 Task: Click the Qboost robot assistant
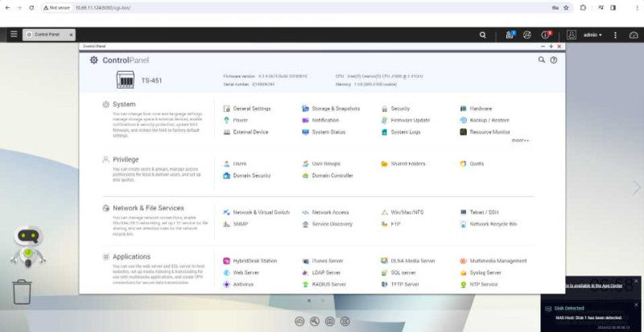coord(28,246)
